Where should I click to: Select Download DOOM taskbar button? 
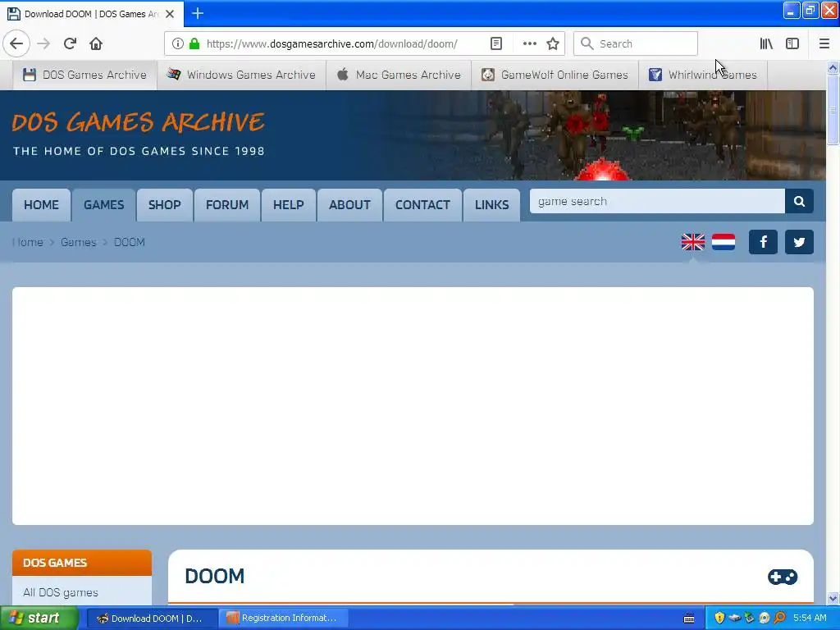pos(152,619)
